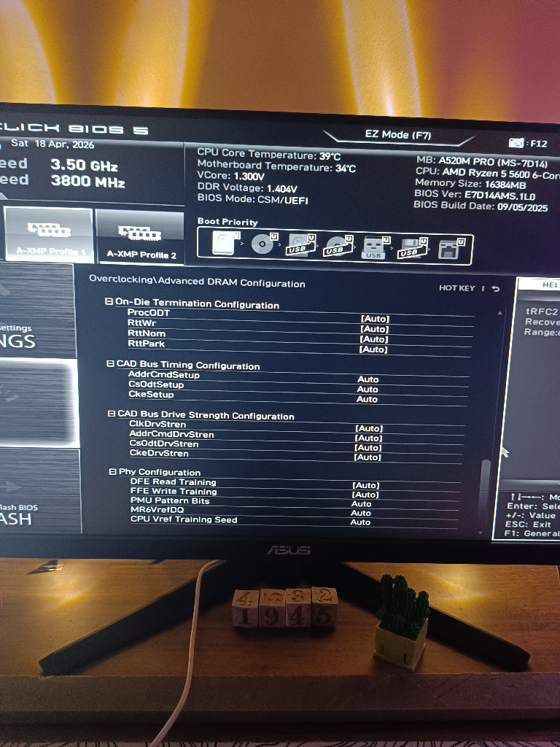Click the Overclocking\Advanced DRAM Configuration breadcrumb
Viewport: 560px width, 747px height.
tap(197, 282)
